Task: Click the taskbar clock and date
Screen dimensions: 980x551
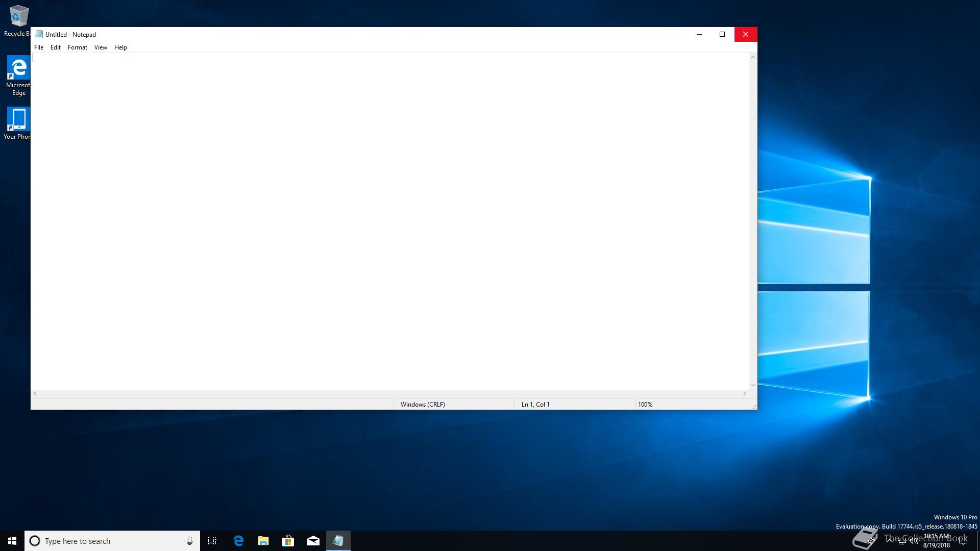Action: [937, 541]
